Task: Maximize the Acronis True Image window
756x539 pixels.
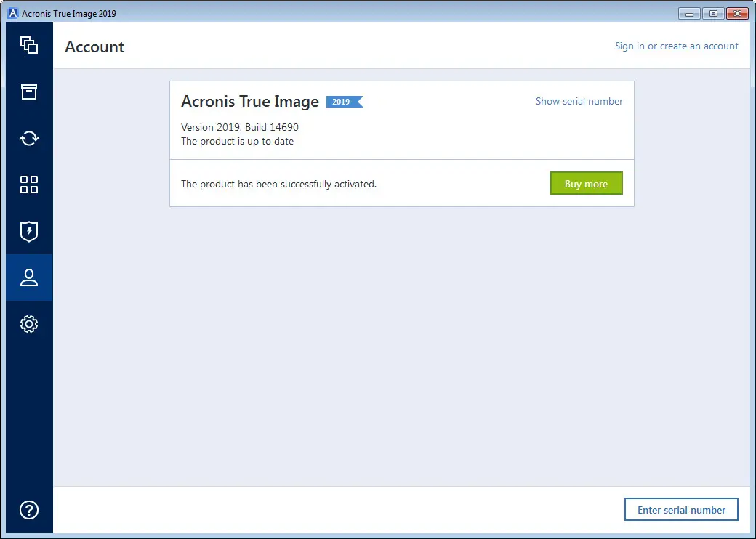Action: (x=713, y=14)
